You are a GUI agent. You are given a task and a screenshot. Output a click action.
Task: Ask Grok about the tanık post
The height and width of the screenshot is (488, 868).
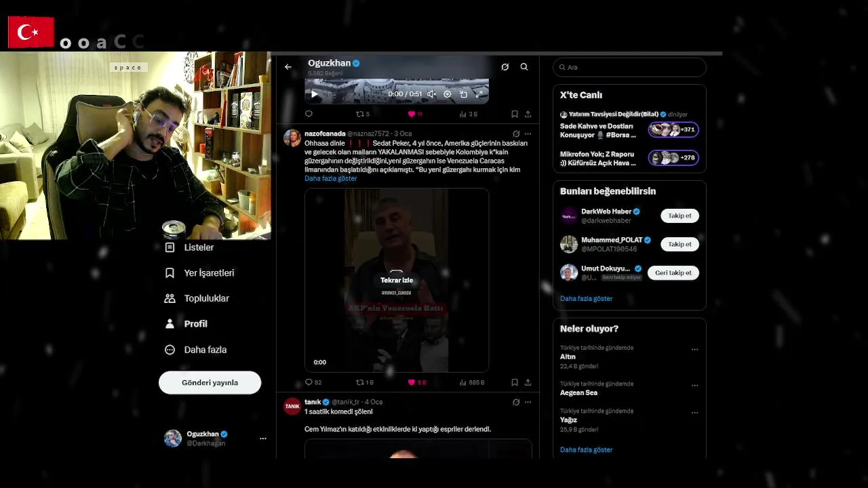516,402
